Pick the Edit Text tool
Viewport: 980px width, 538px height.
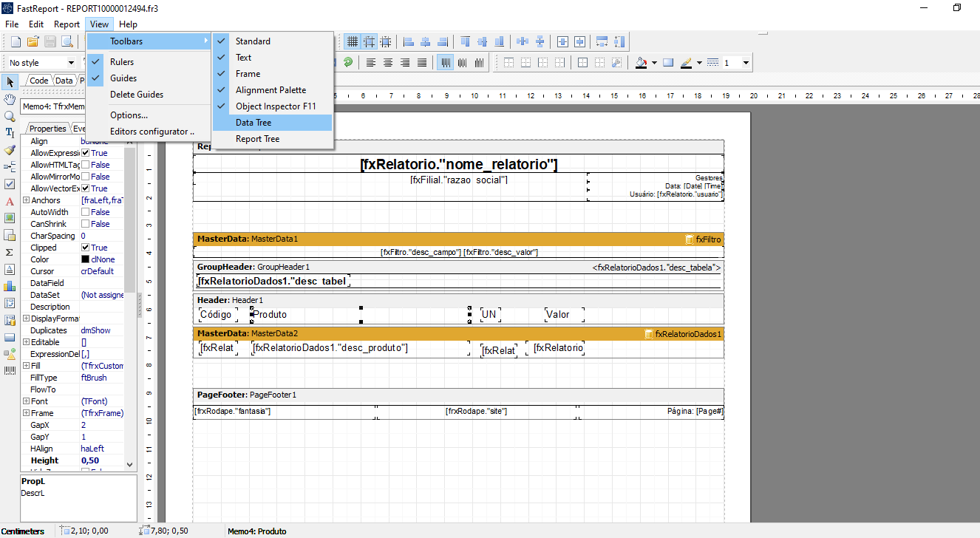point(10,133)
